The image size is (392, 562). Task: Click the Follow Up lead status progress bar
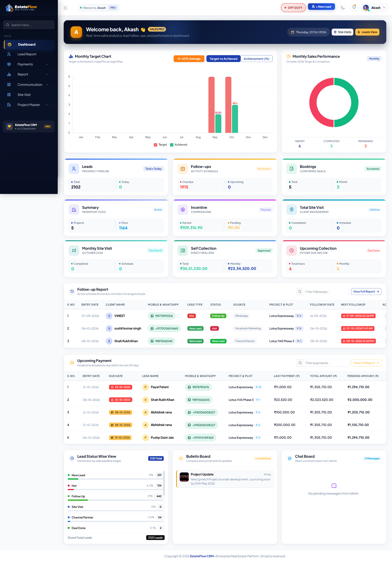tap(115, 500)
